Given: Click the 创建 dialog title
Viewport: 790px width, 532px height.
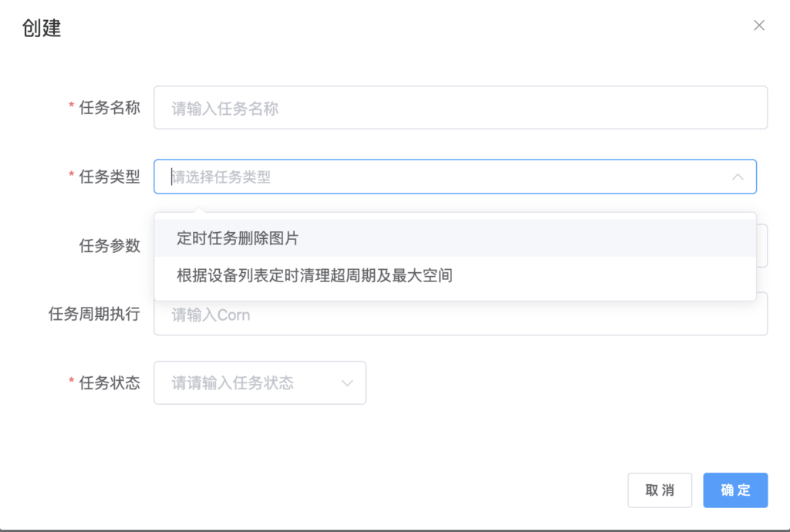Looking at the screenshot, I should pos(42,29).
